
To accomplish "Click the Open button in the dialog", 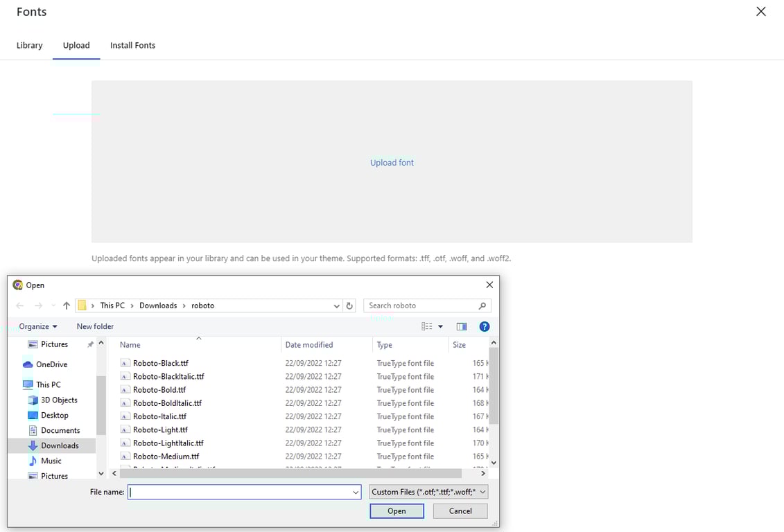I will click(x=397, y=511).
